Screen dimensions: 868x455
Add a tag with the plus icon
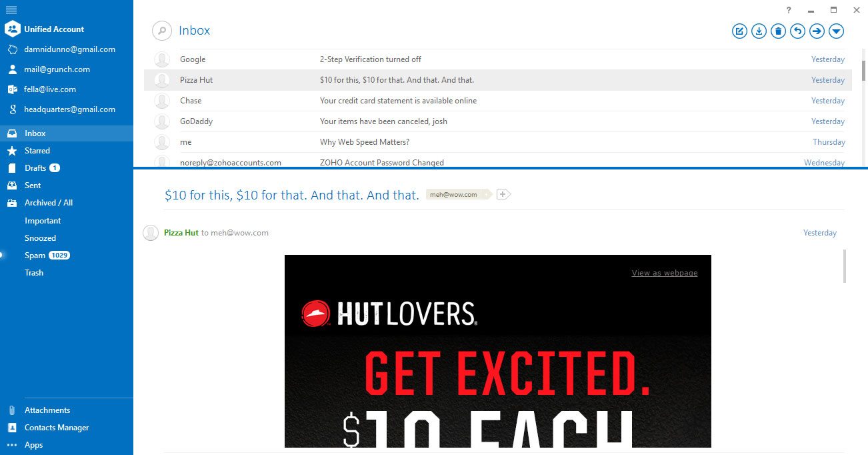pos(503,194)
